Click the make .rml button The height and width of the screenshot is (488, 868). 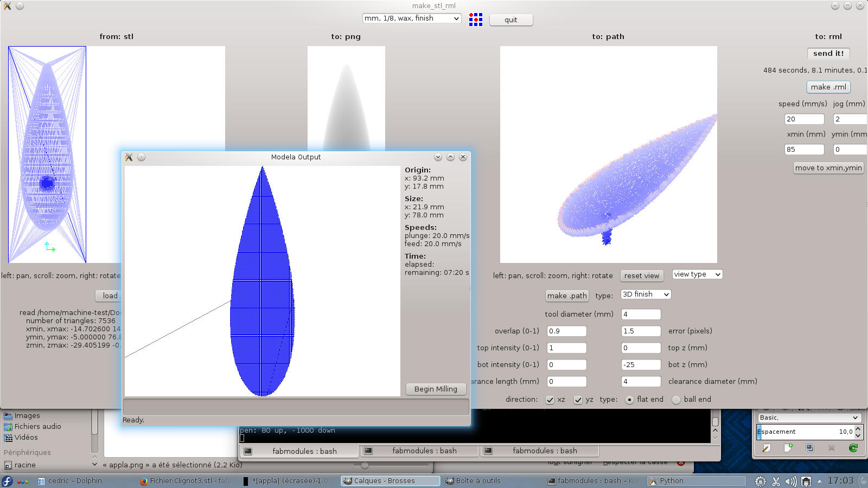click(x=828, y=87)
